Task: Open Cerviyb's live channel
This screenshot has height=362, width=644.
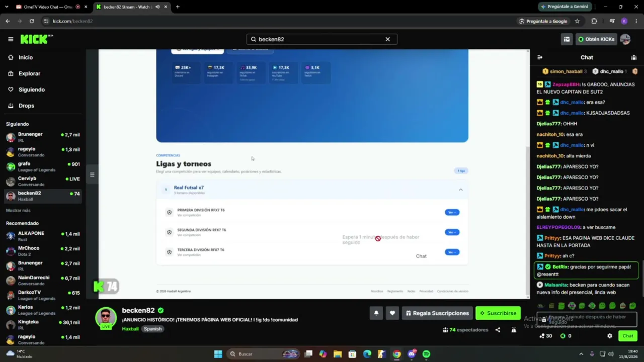Action: (x=43, y=181)
